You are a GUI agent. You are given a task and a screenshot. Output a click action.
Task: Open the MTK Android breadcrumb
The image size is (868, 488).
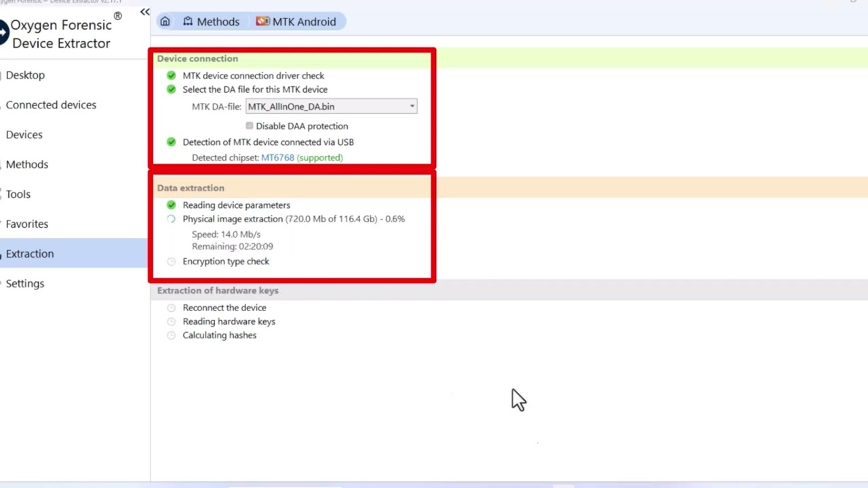coord(296,22)
